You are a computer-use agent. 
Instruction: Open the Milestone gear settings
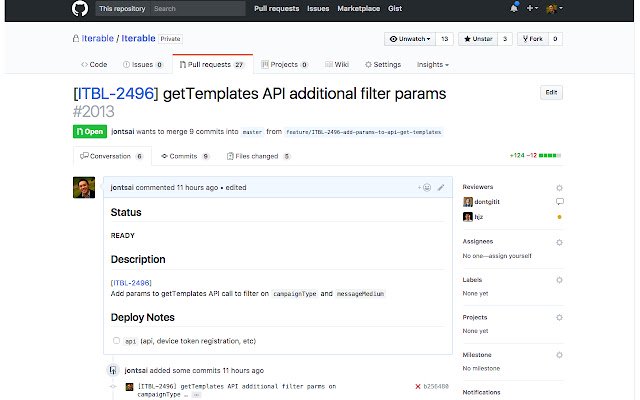559,355
